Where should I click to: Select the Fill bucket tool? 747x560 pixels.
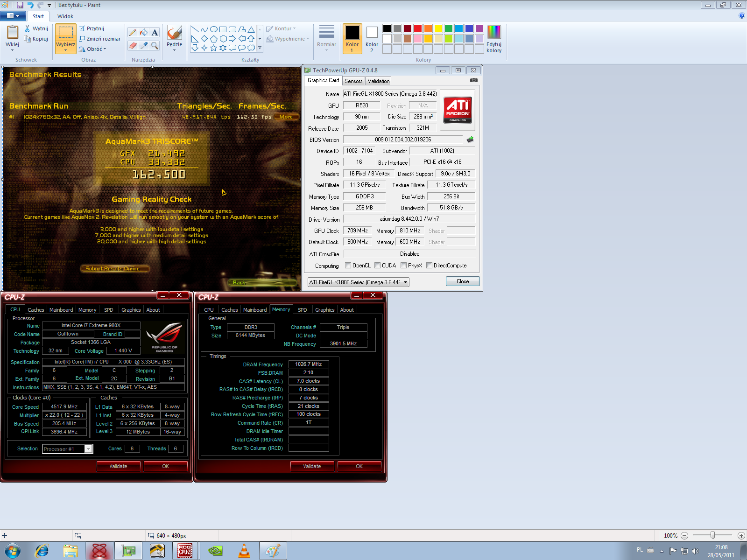coord(144,32)
